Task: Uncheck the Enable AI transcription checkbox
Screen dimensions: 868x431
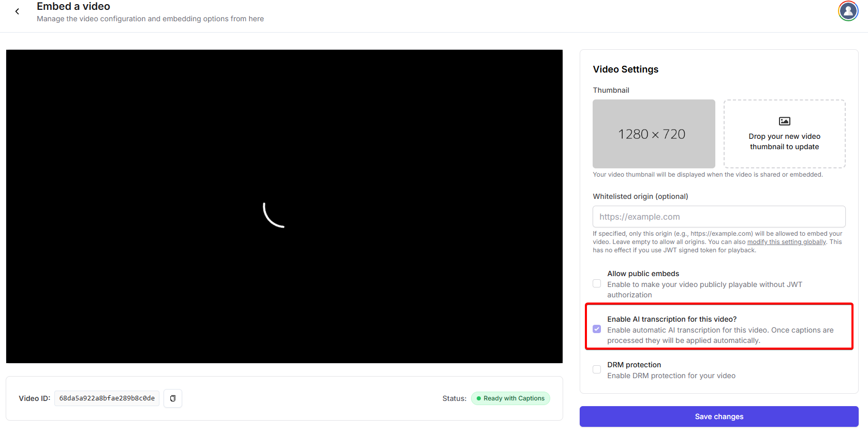Action: (597, 329)
